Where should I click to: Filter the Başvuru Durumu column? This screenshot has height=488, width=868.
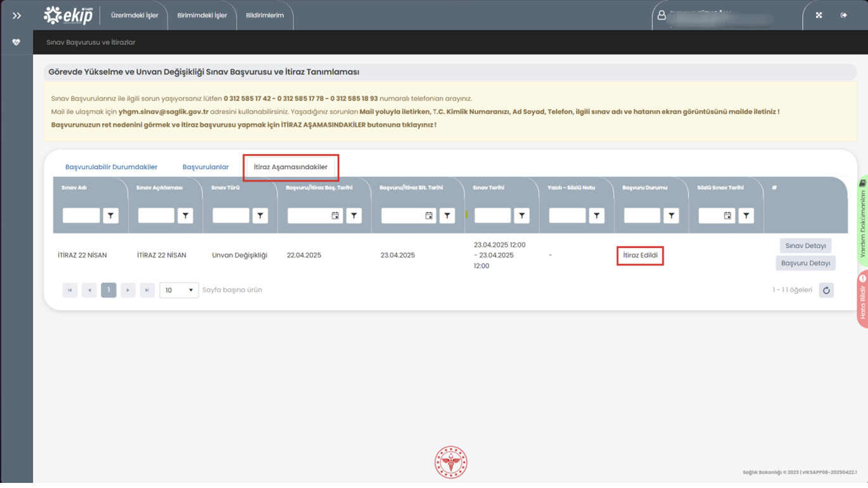tap(671, 216)
